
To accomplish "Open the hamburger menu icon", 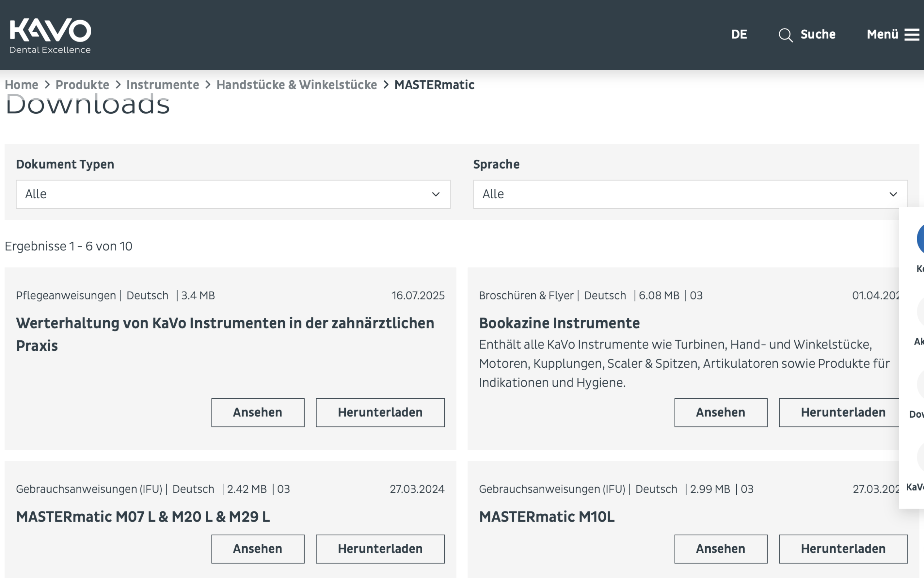I will 912,34.
